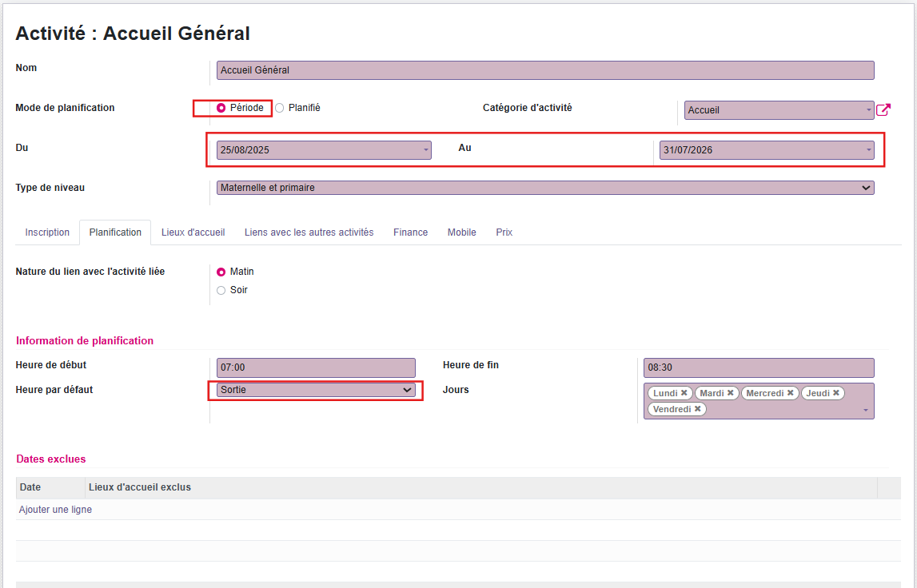Remove the Lundi tag from Jours
Screen dimensions: 917x588
(x=684, y=393)
